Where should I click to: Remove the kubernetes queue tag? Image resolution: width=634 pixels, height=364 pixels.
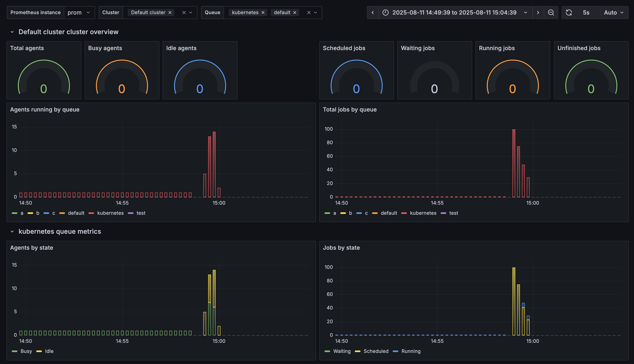263,13
